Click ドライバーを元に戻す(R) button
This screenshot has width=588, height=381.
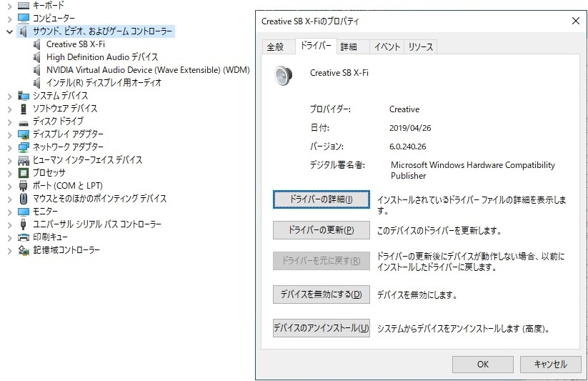[322, 261]
